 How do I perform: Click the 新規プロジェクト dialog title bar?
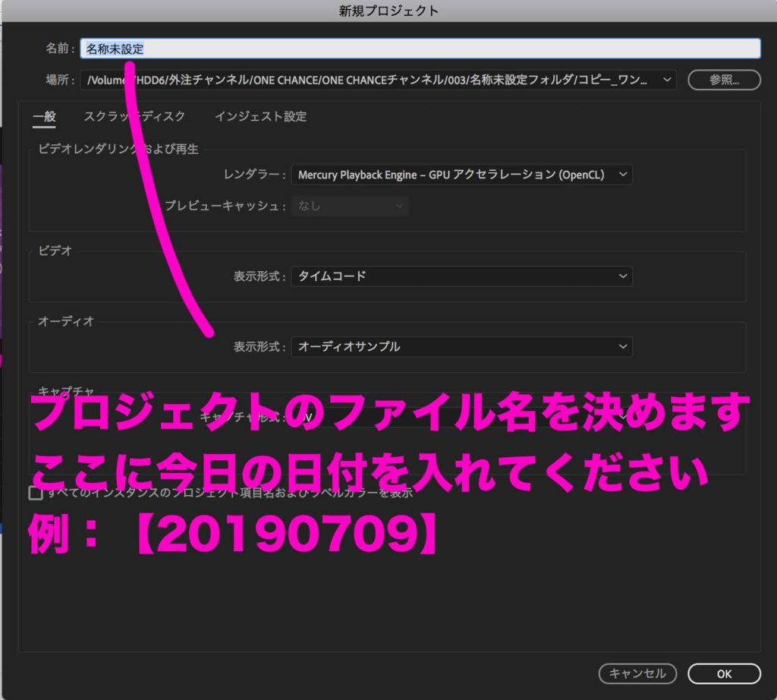point(388,11)
